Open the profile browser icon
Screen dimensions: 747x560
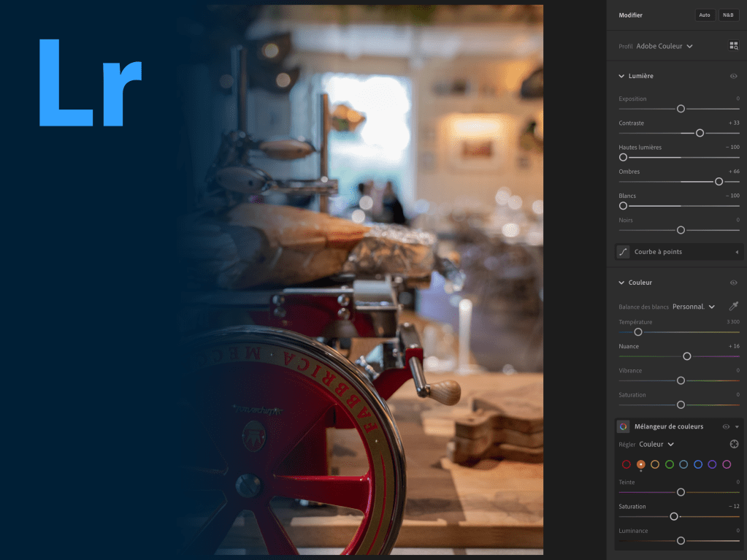(733, 46)
